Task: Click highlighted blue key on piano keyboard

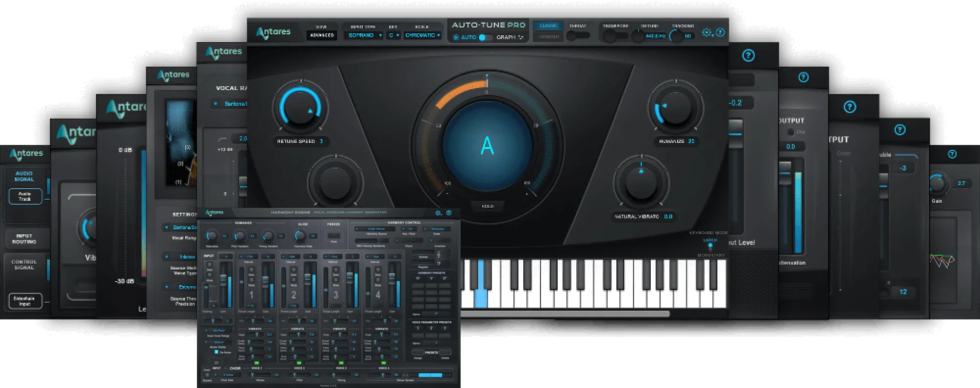Action: click(481, 285)
